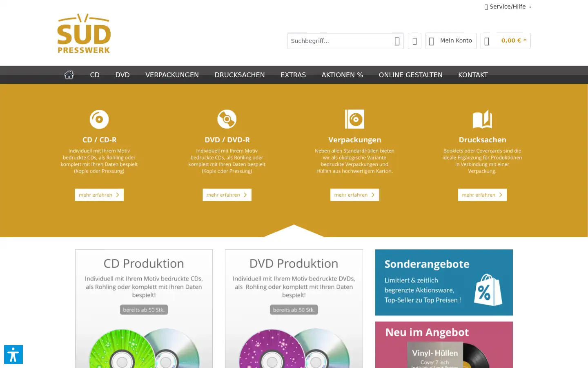588x368 pixels.
Task: Open the Sonderangebote banner
Action: [x=444, y=283]
